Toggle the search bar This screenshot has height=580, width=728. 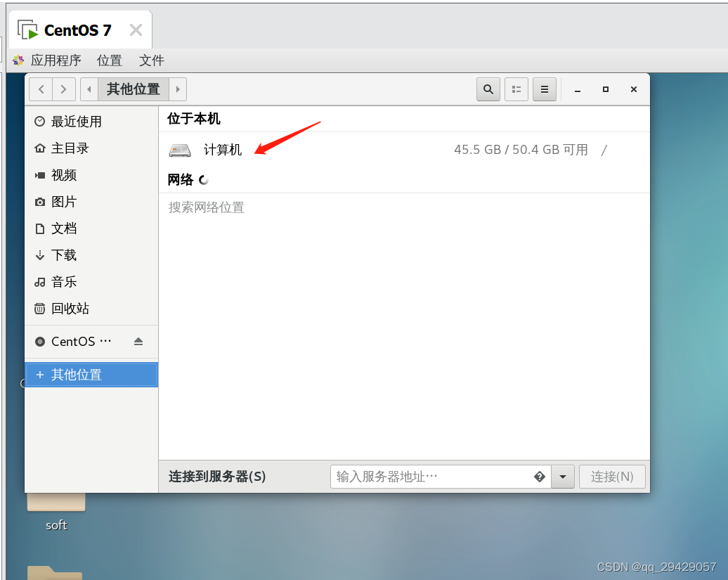pyautogui.click(x=488, y=89)
